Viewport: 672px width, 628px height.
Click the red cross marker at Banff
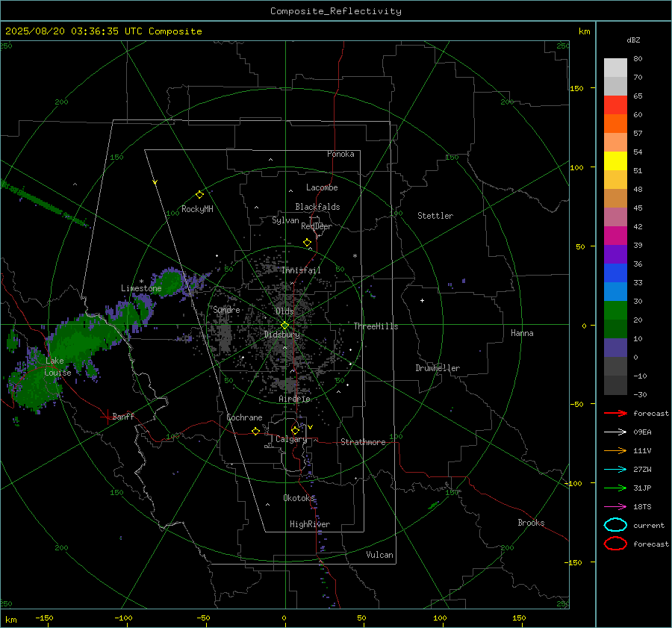pos(107,417)
